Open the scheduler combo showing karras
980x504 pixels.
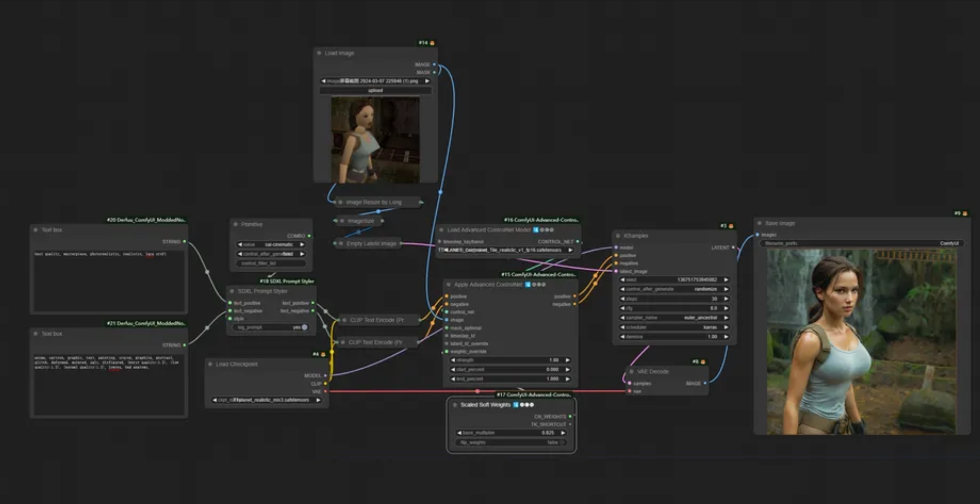(674, 327)
